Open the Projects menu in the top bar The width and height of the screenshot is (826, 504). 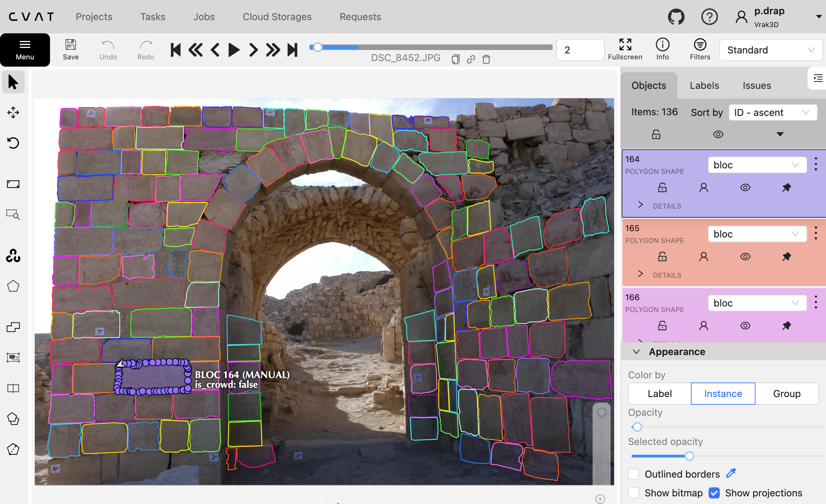[94, 16]
